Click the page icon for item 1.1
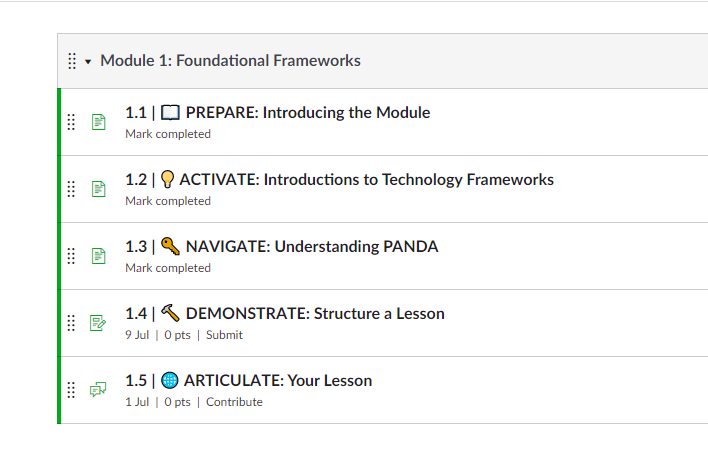 click(98, 122)
